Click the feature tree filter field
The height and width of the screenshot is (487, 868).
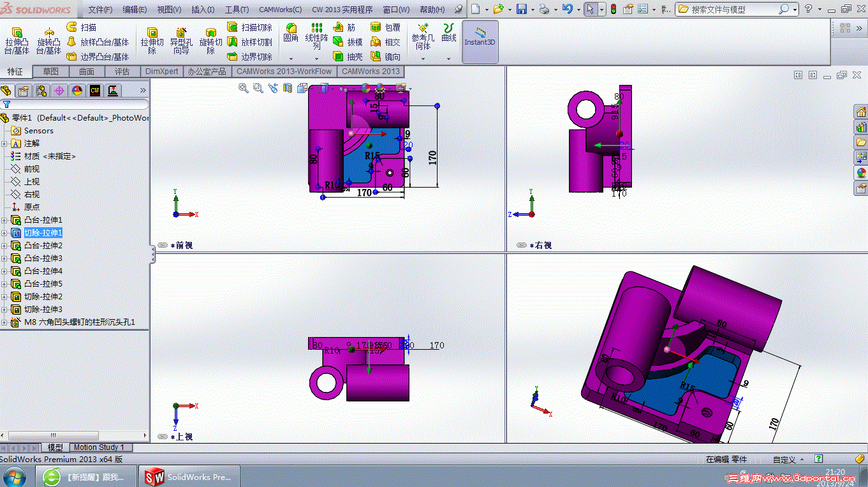tap(75, 104)
